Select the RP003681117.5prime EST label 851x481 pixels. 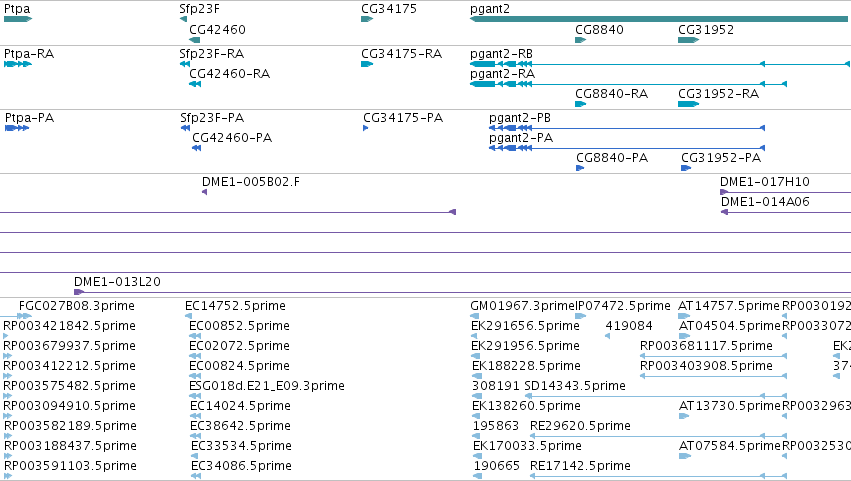[x=706, y=346]
